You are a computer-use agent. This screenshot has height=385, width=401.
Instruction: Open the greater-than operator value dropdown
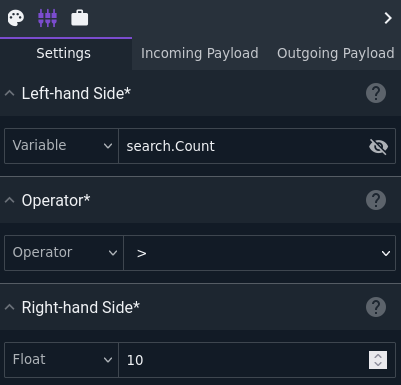[x=259, y=253]
